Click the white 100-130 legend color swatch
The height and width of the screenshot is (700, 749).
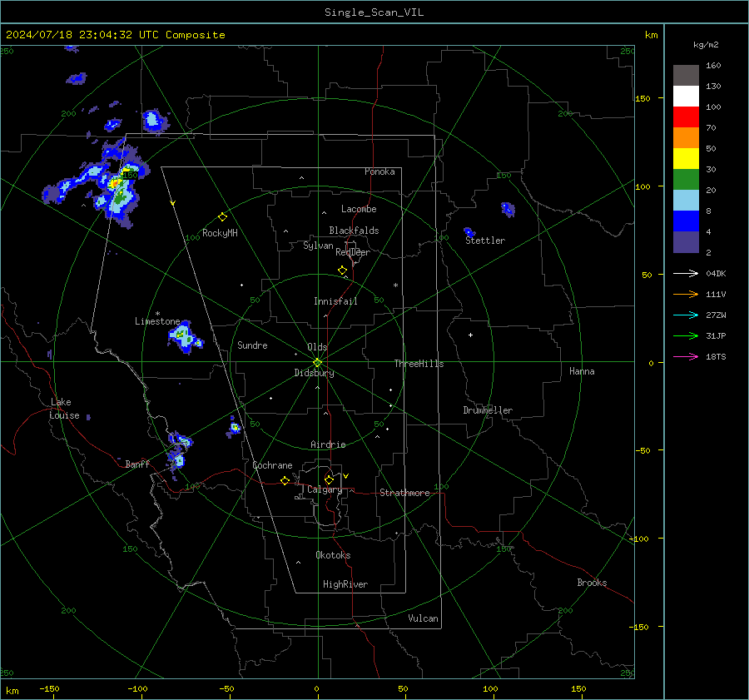pyautogui.click(x=686, y=96)
